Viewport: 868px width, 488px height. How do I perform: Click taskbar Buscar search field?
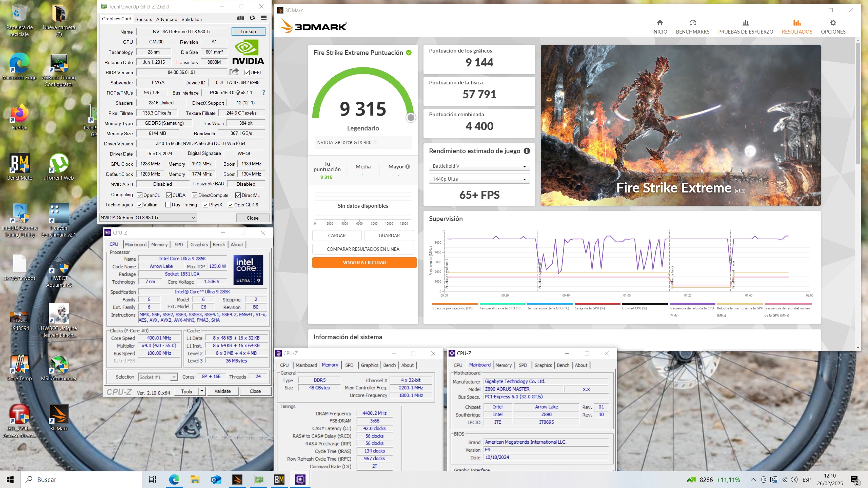(x=81, y=480)
